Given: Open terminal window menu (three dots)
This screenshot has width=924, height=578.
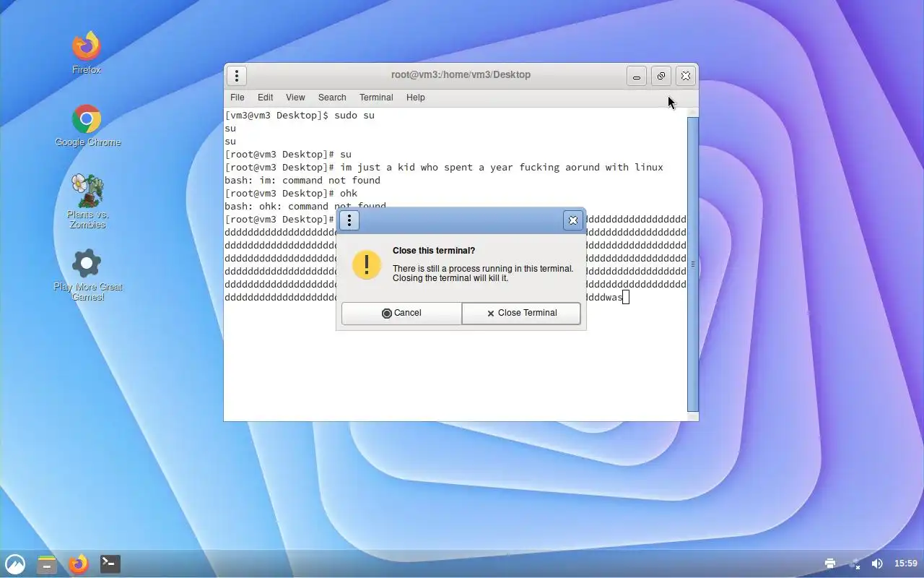Looking at the screenshot, I should coord(237,75).
